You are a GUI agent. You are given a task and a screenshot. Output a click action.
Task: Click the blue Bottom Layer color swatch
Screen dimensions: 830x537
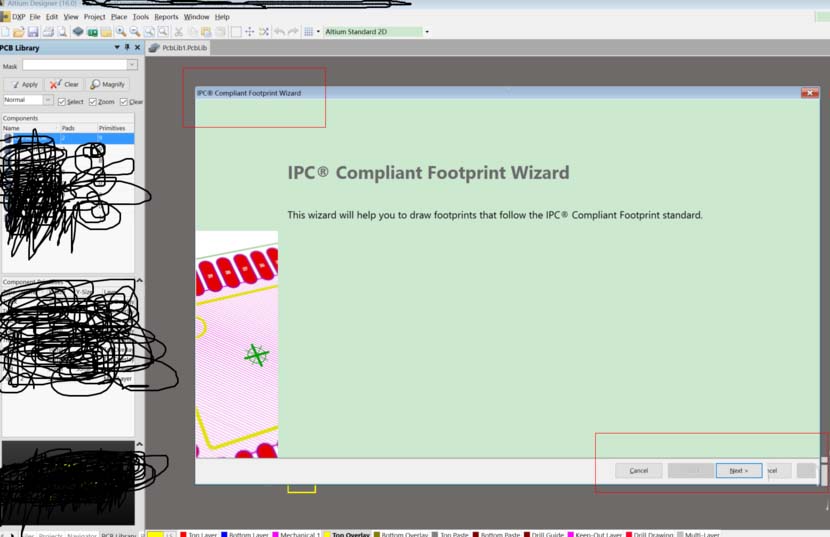[224, 534]
